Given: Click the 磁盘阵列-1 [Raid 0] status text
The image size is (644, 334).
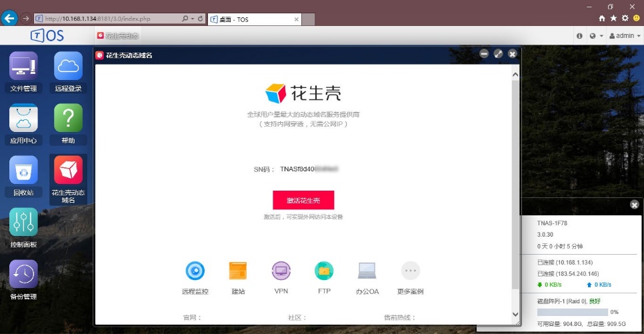Looking at the screenshot, I should [x=569, y=301].
